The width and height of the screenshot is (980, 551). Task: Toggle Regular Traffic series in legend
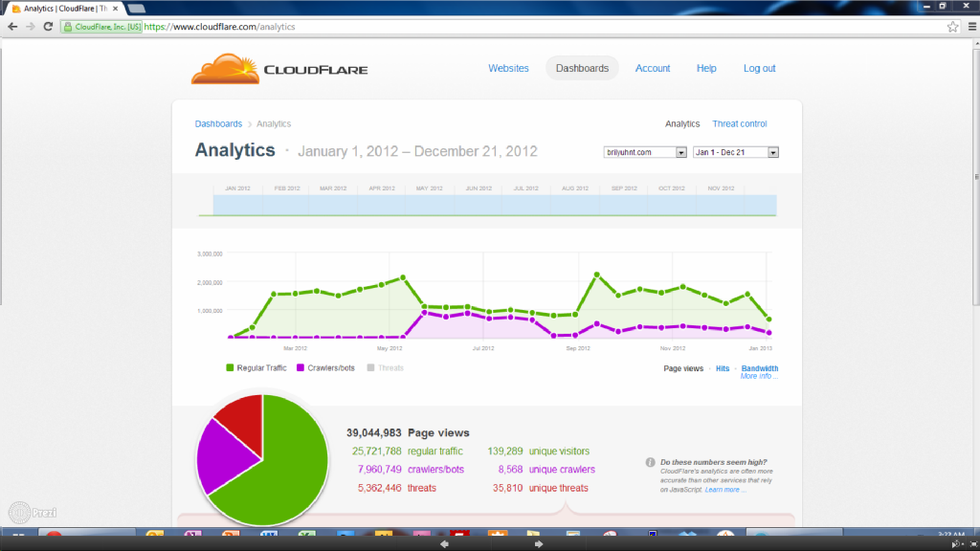[256, 368]
